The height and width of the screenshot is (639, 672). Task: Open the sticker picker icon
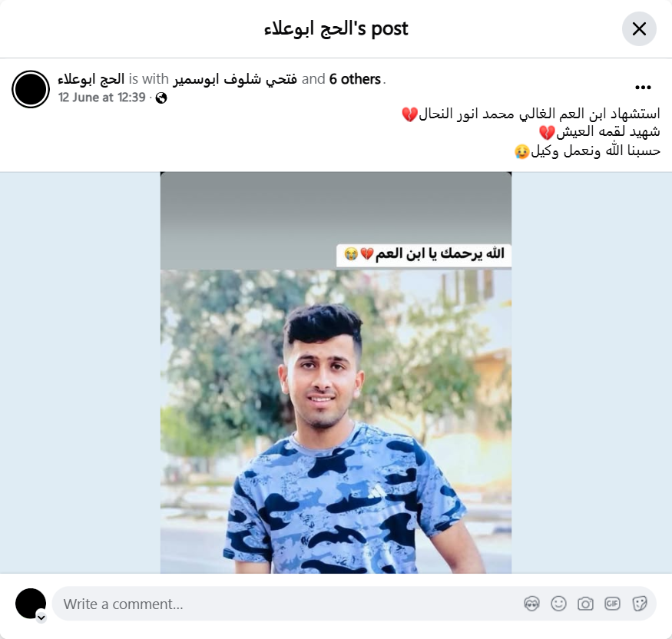click(639, 604)
